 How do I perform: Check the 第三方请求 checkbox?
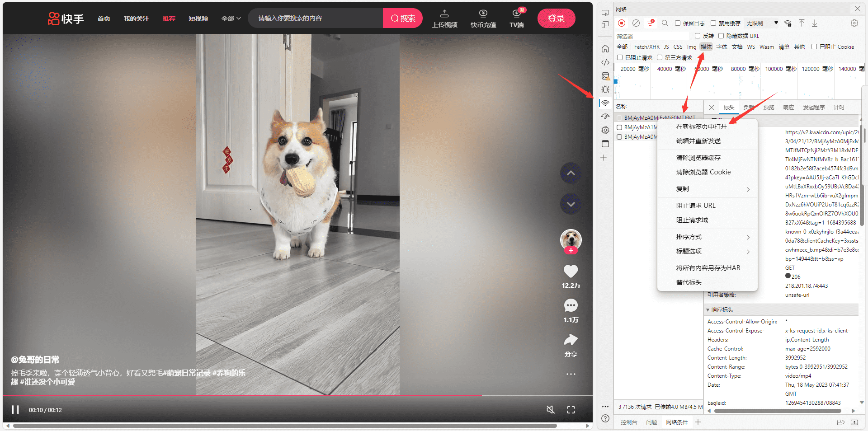[660, 57]
